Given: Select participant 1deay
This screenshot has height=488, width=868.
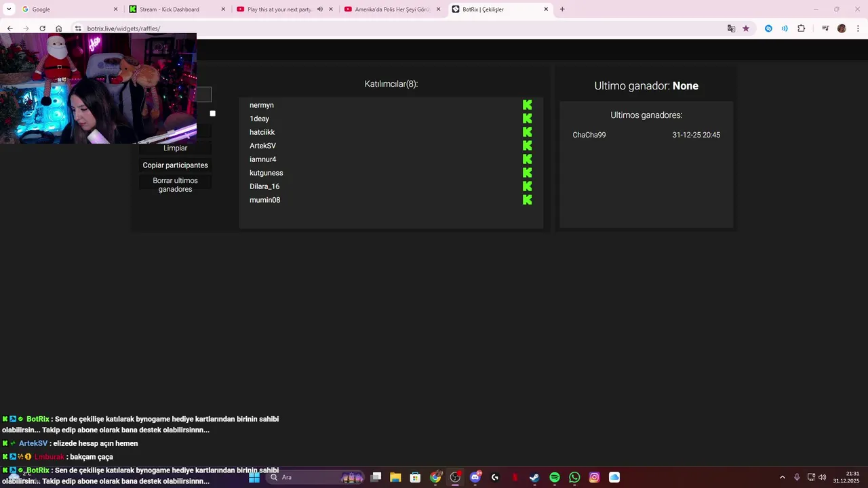Looking at the screenshot, I should 259,119.
